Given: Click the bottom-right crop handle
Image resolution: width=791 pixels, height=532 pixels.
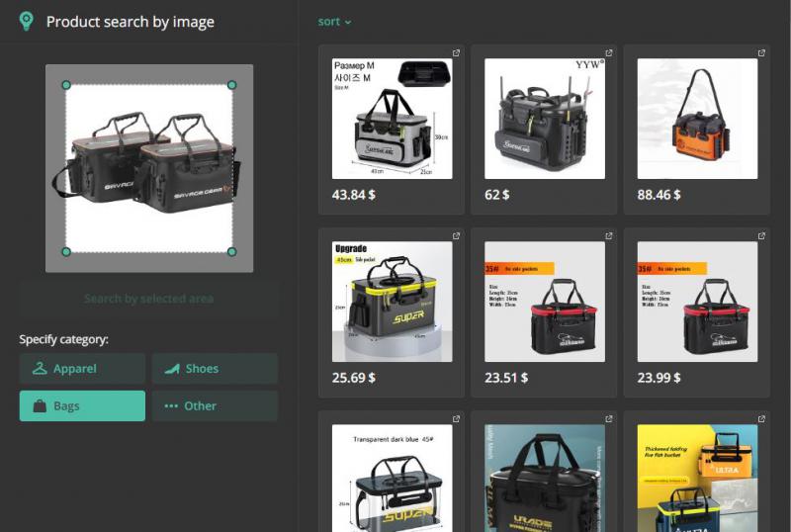Looking at the screenshot, I should pyautogui.click(x=232, y=252).
